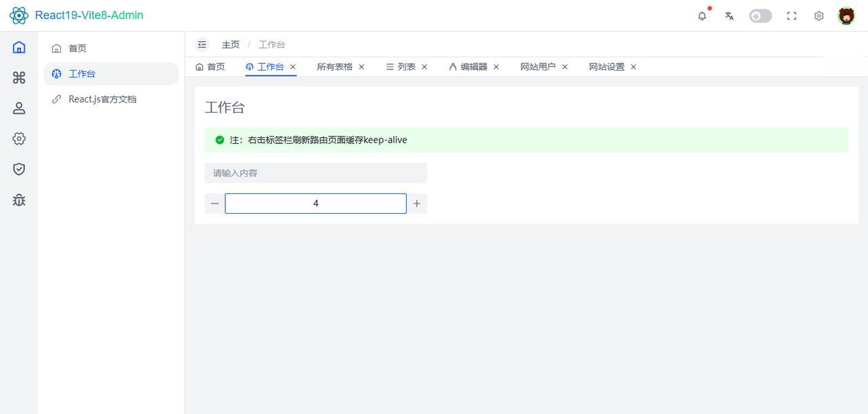Open the language translation icon
This screenshot has height=414, width=868.
click(729, 16)
